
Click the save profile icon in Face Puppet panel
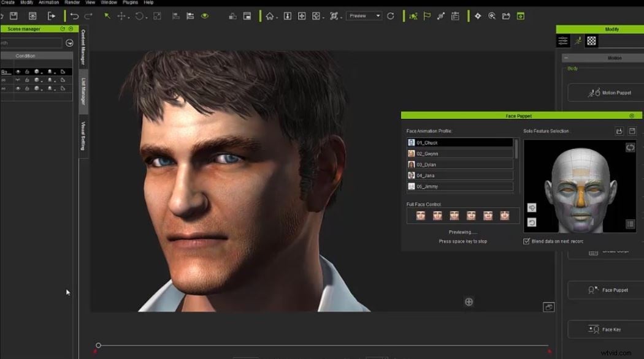[634, 130]
